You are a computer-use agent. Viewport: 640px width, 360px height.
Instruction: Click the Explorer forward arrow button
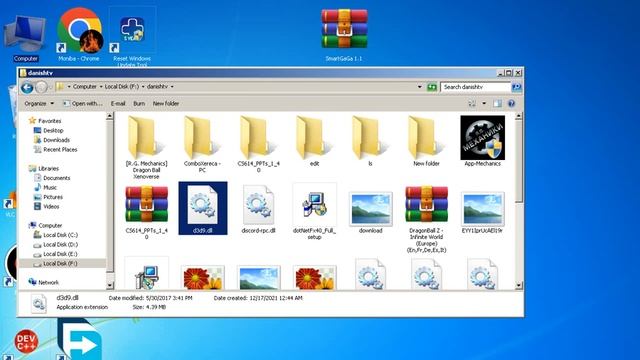[41, 87]
